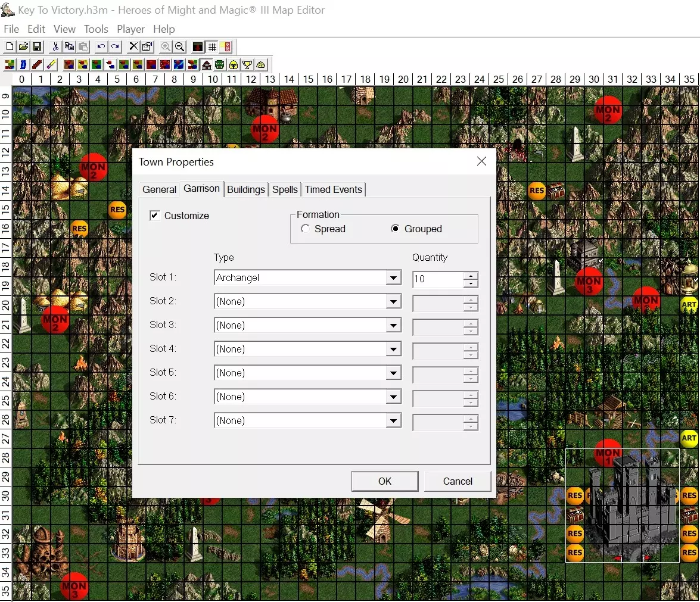Save the map with the floppy disk icon
Image resolution: width=700 pixels, height=602 pixels.
tap(37, 46)
